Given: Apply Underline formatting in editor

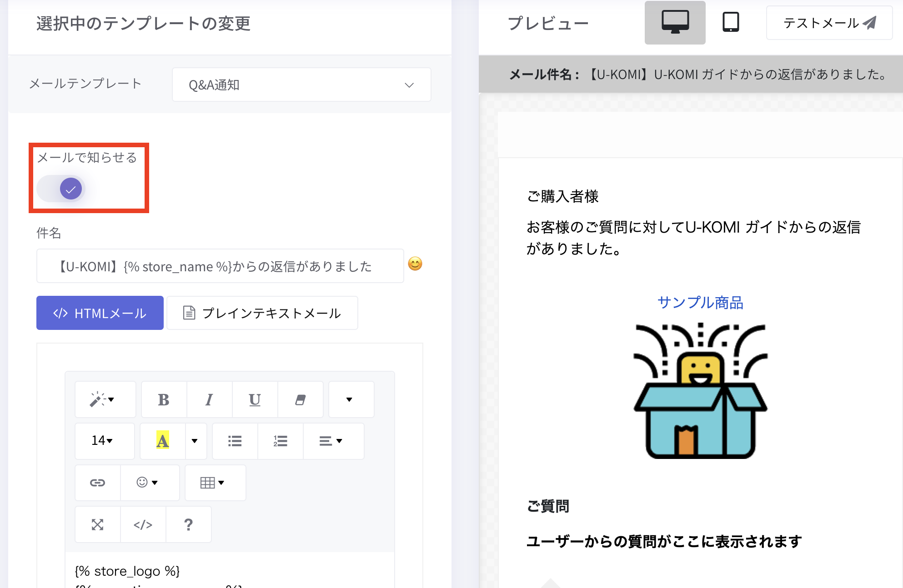Looking at the screenshot, I should (x=255, y=399).
